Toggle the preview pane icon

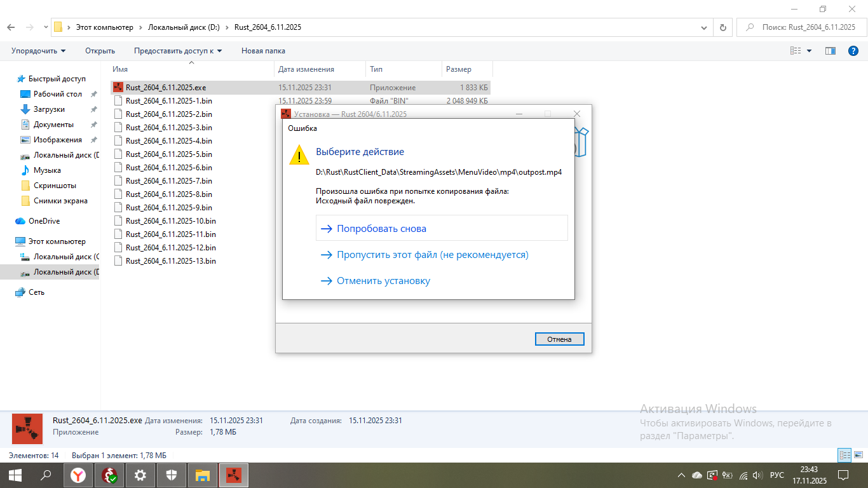pyautogui.click(x=830, y=51)
